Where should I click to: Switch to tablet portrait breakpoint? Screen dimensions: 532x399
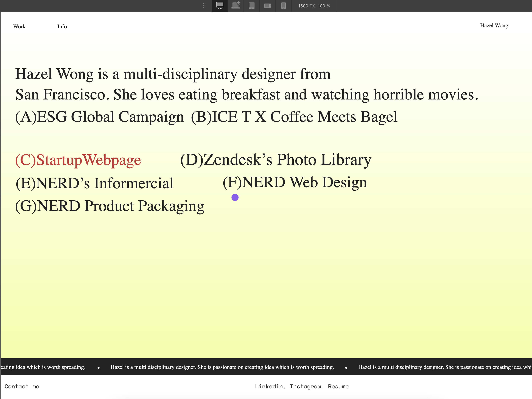coord(252,5)
